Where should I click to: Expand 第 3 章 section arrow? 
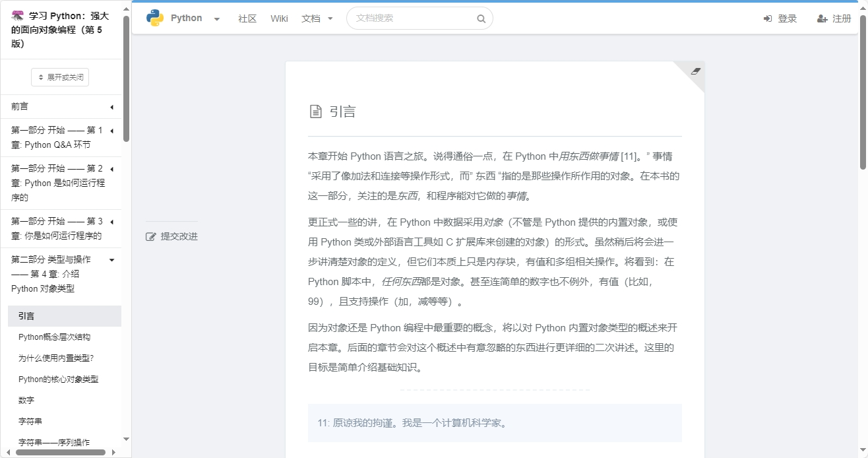point(111,222)
